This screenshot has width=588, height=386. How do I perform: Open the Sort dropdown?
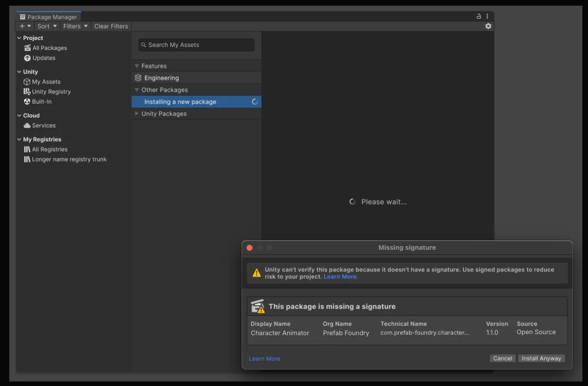(47, 26)
